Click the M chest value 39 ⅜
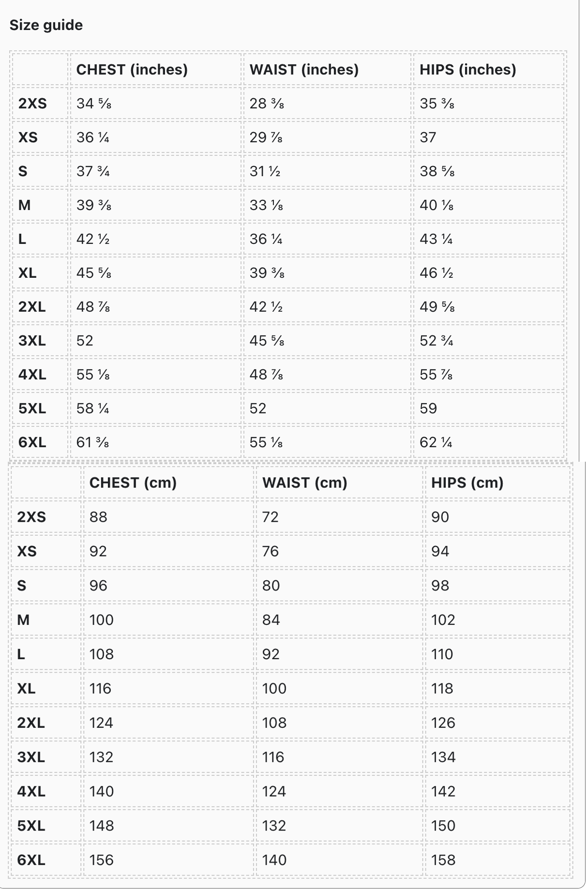This screenshot has height=891, width=588. coord(94,205)
